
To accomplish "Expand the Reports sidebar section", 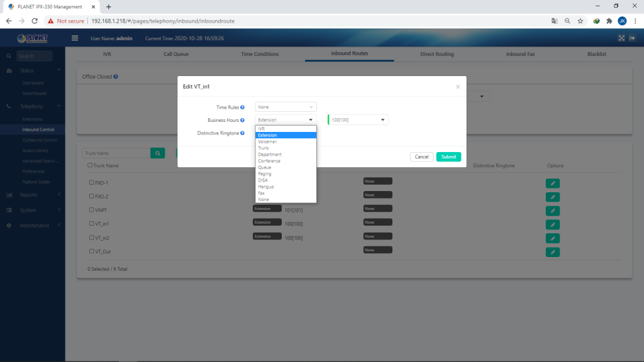I will (x=33, y=195).
